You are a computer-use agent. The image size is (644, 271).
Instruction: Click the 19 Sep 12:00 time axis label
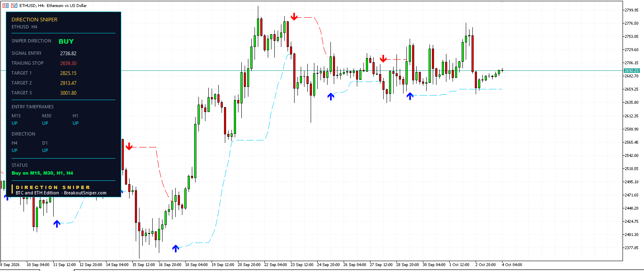[223, 264]
